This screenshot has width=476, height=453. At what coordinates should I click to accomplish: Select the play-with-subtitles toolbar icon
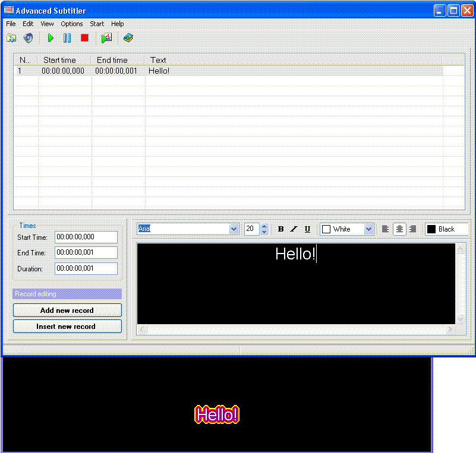pos(106,37)
